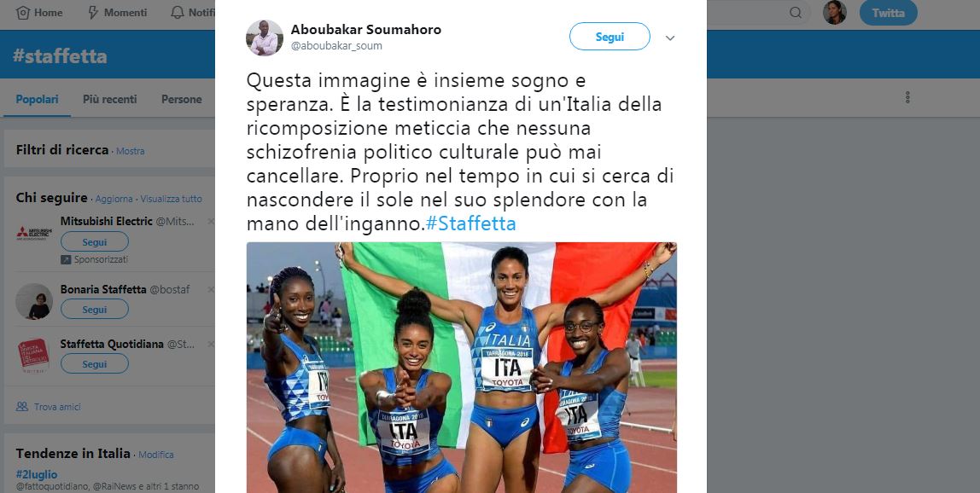Click the Twitta compose button

888,13
